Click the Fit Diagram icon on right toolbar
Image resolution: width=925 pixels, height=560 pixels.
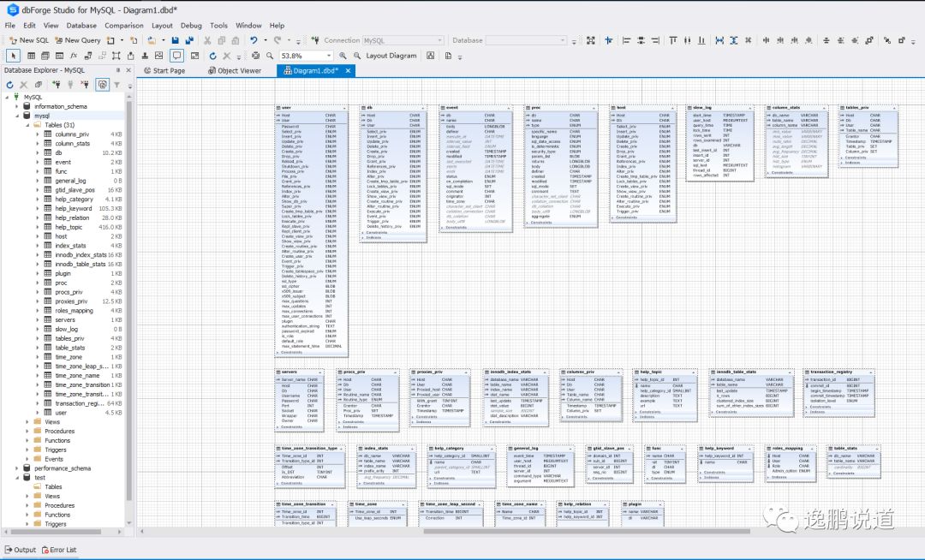tap(590, 40)
